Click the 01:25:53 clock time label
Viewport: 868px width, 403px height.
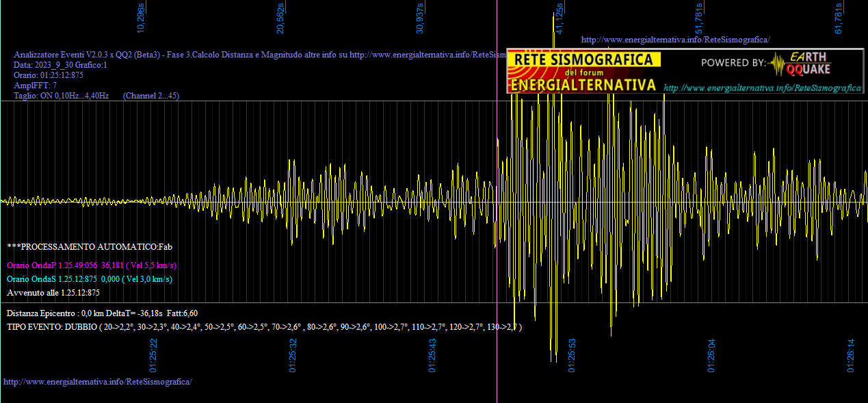pyautogui.click(x=572, y=355)
